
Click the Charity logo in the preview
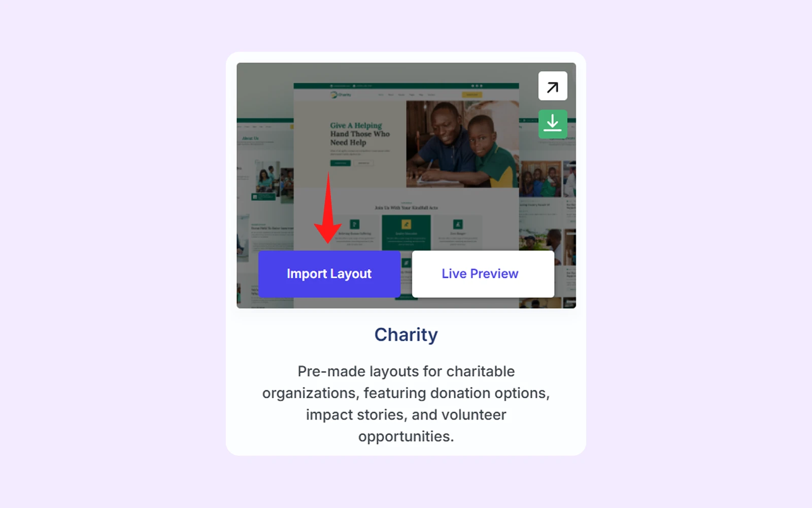tap(341, 94)
